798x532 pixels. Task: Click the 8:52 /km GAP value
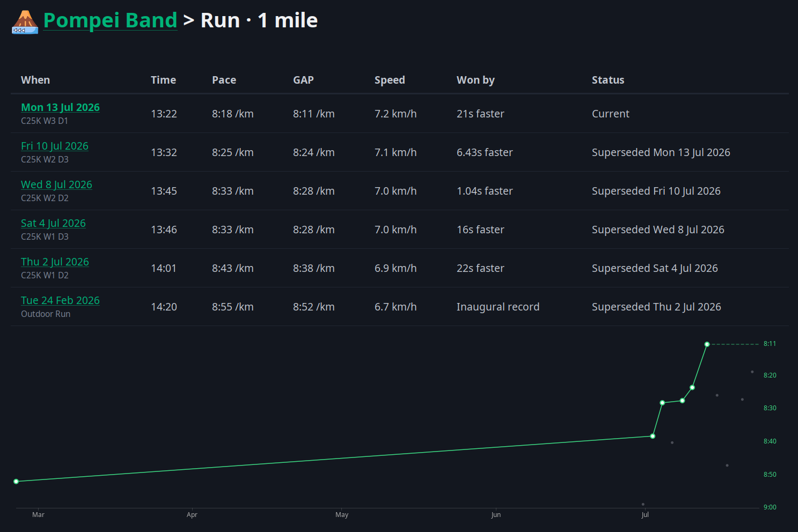[314, 307]
